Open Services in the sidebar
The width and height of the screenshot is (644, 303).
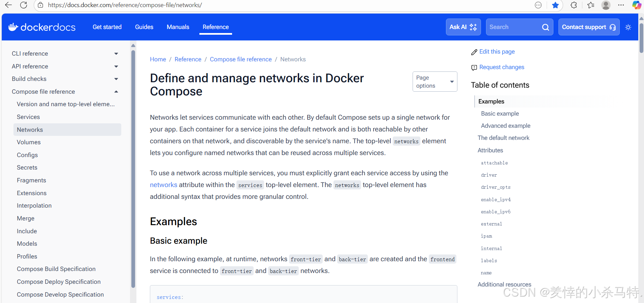point(28,117)
